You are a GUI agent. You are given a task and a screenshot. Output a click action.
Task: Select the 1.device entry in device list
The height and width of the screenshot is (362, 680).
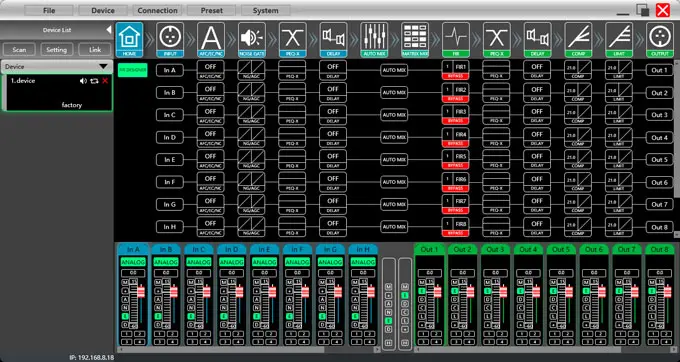57,92
